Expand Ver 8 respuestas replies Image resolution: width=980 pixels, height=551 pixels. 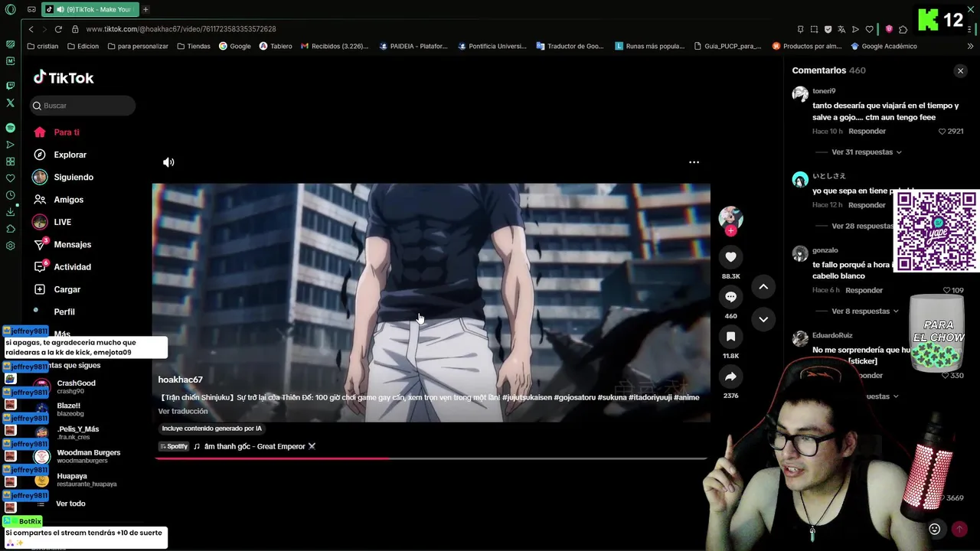point(865,311)
